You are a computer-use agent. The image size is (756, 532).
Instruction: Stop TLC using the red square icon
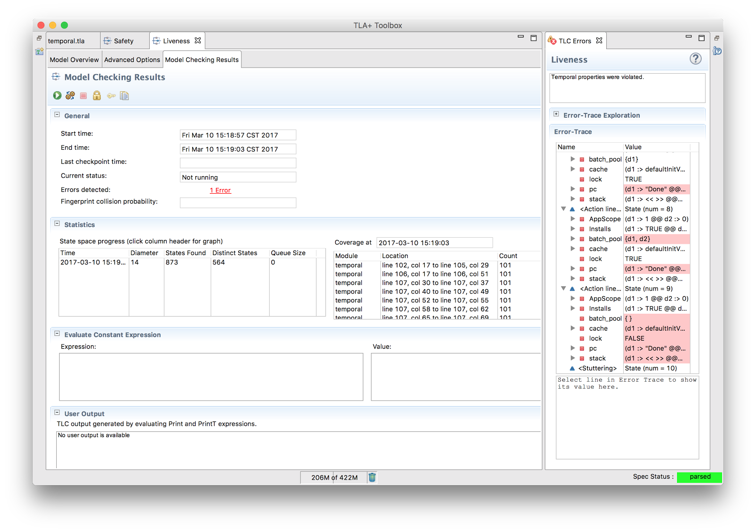point(84,96)
